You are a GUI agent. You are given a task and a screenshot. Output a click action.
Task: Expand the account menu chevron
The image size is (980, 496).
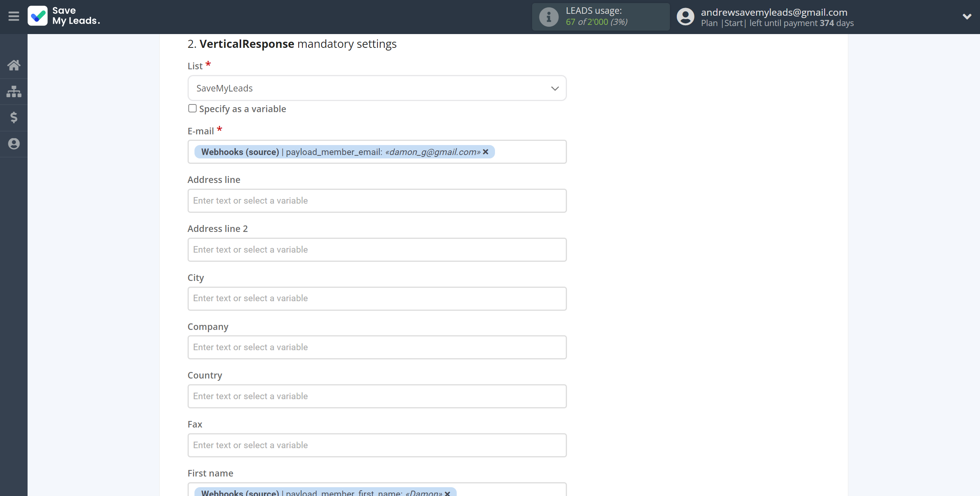click(x=967, y=17)
